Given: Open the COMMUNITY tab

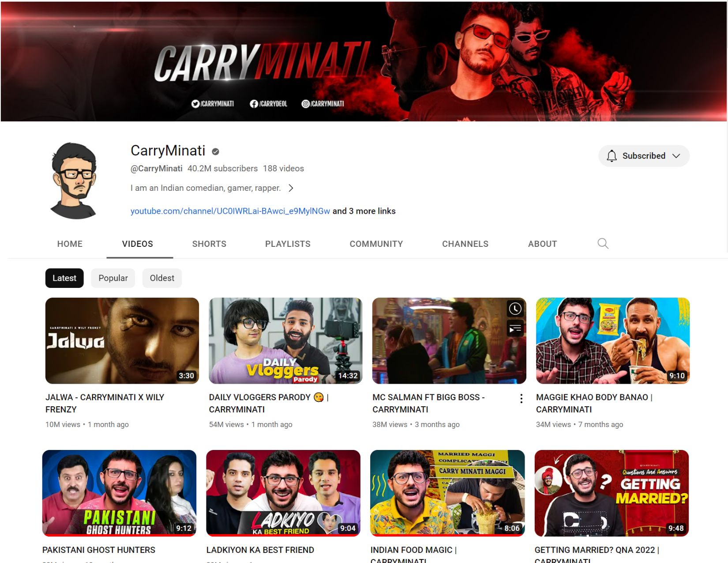Looking at the screenshot, I should point(376,244).
